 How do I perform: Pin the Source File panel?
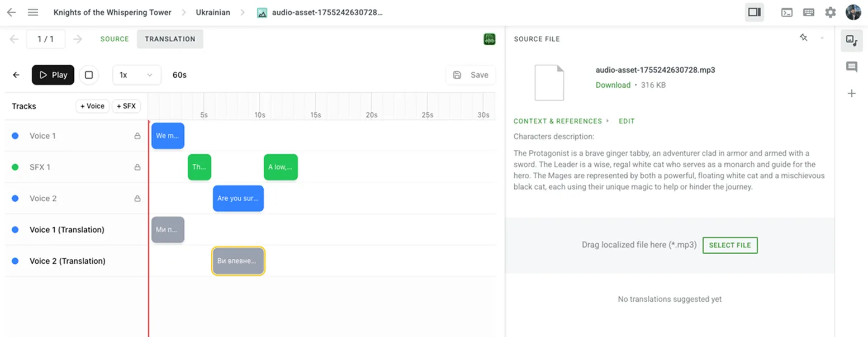(804, 37)
